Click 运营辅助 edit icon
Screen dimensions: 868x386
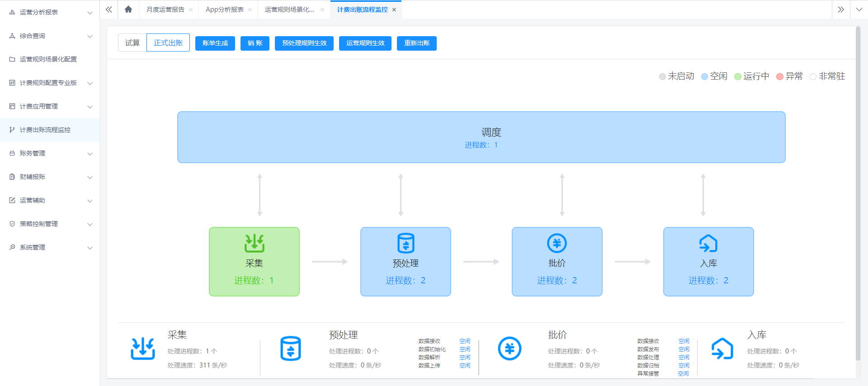[x=12, y=200]
